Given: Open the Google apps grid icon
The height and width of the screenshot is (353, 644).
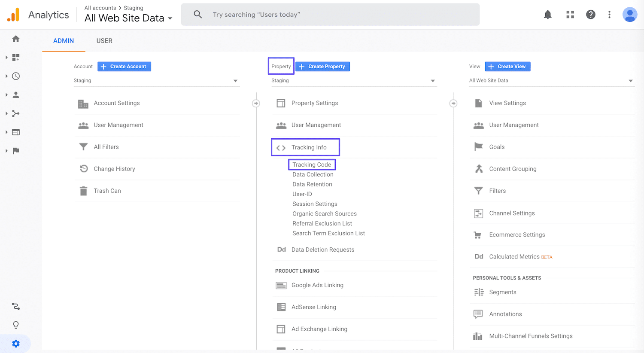Looking at the screenshot, I should tap(570, 14).
